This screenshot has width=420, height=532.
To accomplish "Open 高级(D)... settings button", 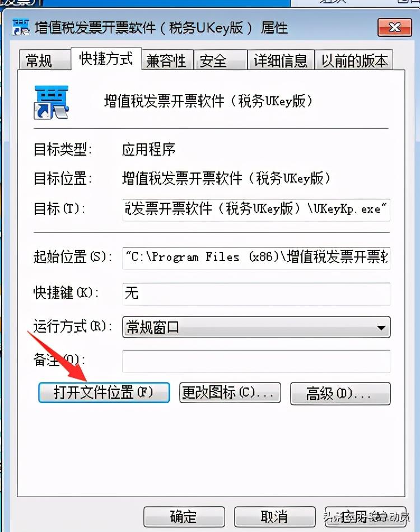I will [x=340, y=394].
